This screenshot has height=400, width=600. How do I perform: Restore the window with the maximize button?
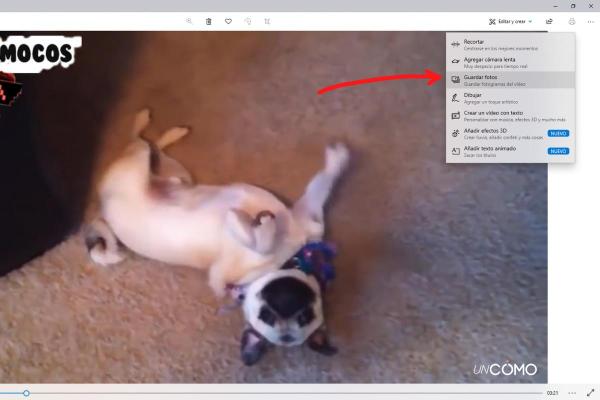573,6
